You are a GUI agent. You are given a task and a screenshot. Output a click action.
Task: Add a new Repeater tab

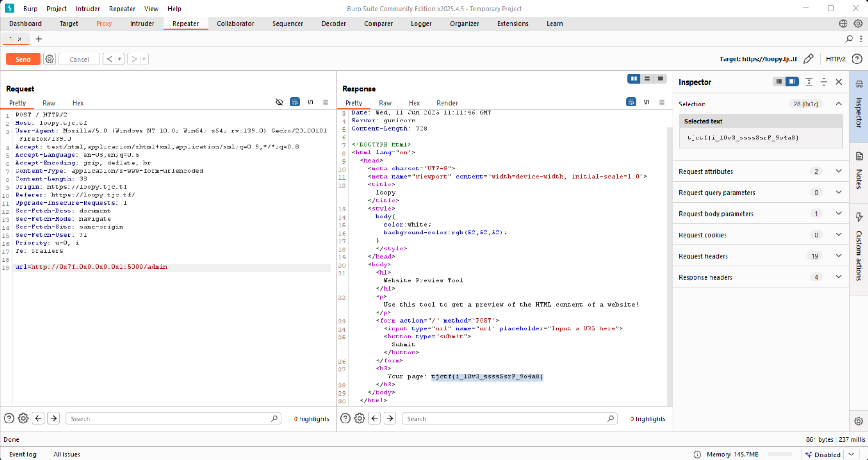click(39, 39)
